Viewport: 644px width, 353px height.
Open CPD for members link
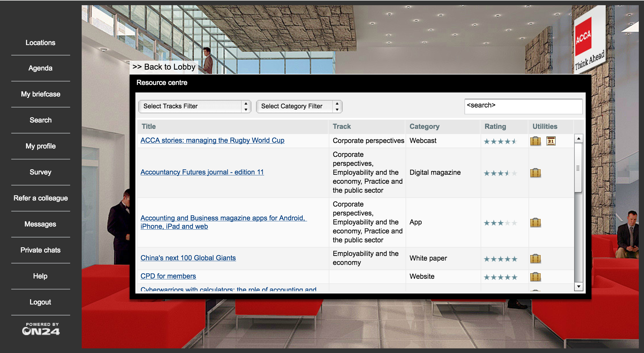click(168, 276)
